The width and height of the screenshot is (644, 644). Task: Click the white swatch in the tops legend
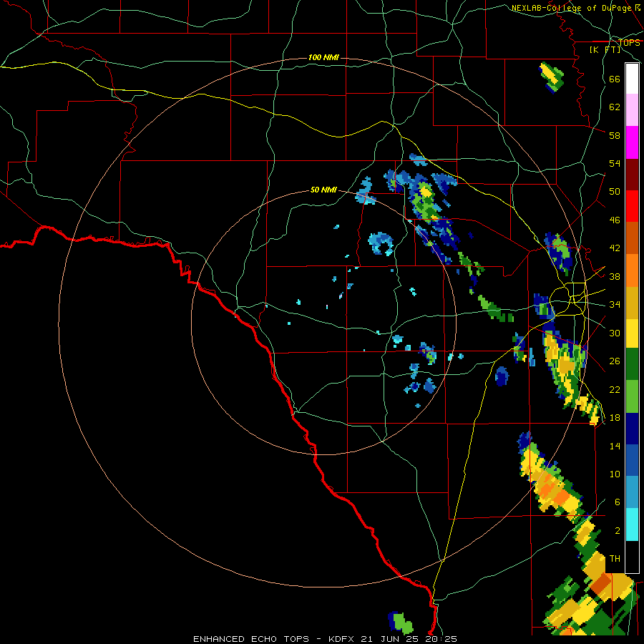point(632,79)
